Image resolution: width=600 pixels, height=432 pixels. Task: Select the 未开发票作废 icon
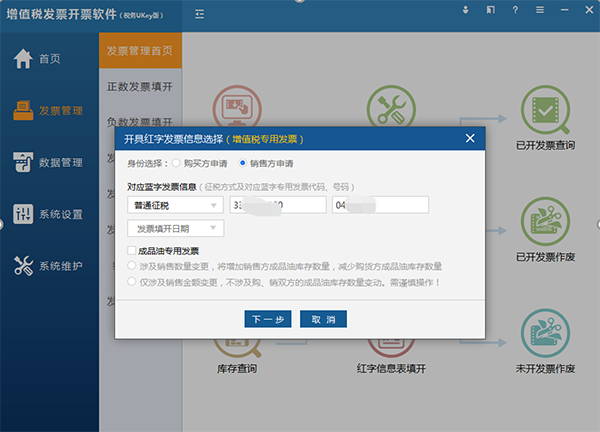click(545, 337)
